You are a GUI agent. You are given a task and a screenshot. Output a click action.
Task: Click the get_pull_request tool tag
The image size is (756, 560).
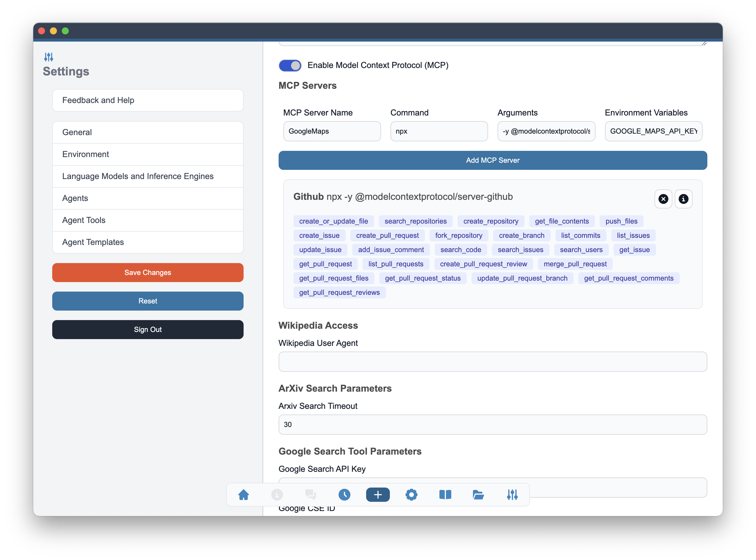pos(325,264)
